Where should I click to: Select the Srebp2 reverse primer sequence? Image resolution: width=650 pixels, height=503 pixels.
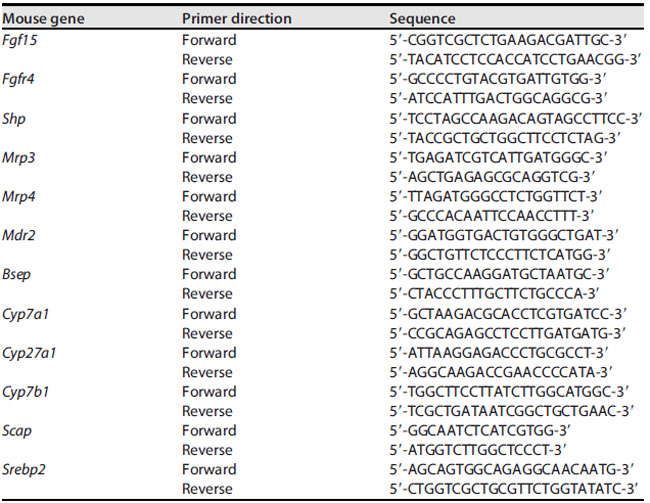(513, 489)
